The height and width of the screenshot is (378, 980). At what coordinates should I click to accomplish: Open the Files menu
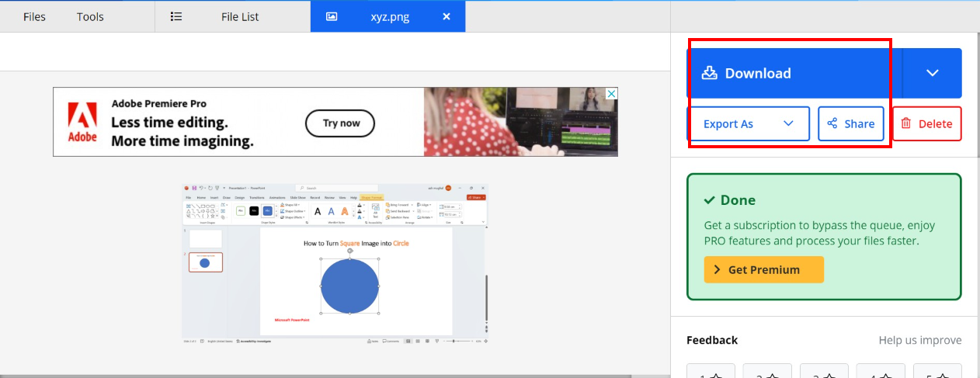tap(34, 16)
